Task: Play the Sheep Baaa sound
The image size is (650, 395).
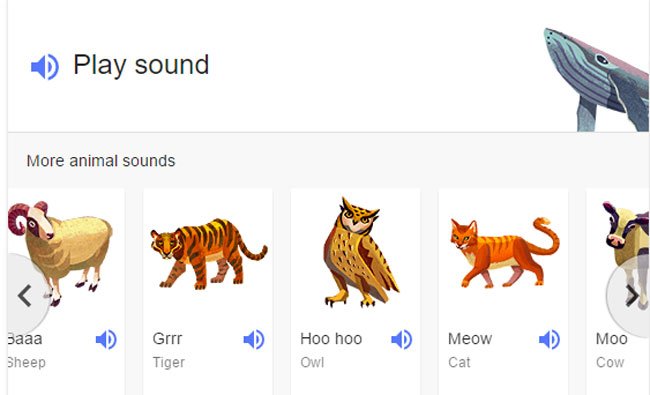Action: pyautogui.click(x=106, y=339)
